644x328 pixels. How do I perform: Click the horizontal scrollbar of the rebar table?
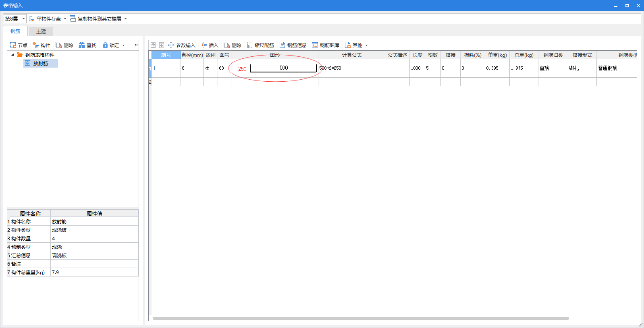(x=361, y=318)
